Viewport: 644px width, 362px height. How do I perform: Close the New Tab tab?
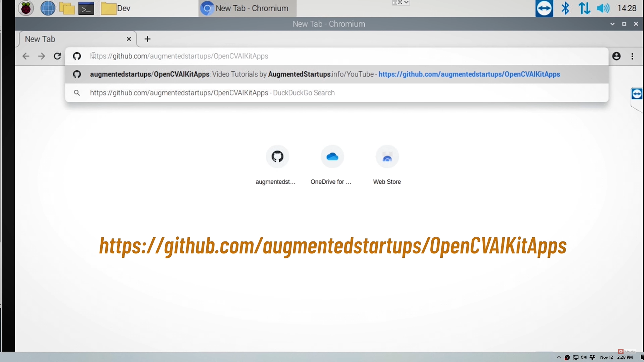point(129,39)
